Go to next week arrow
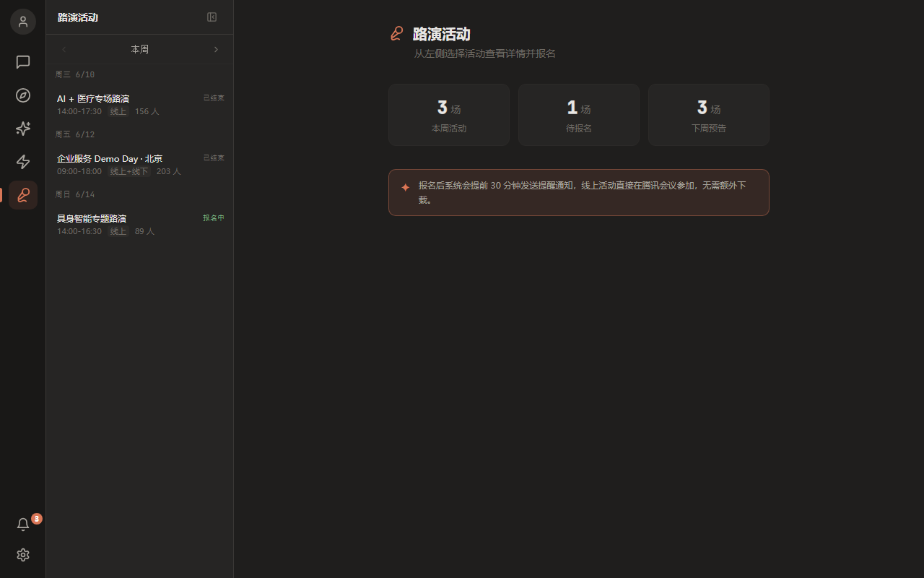The height and width of the screenshot is (578, 924). 216,49
